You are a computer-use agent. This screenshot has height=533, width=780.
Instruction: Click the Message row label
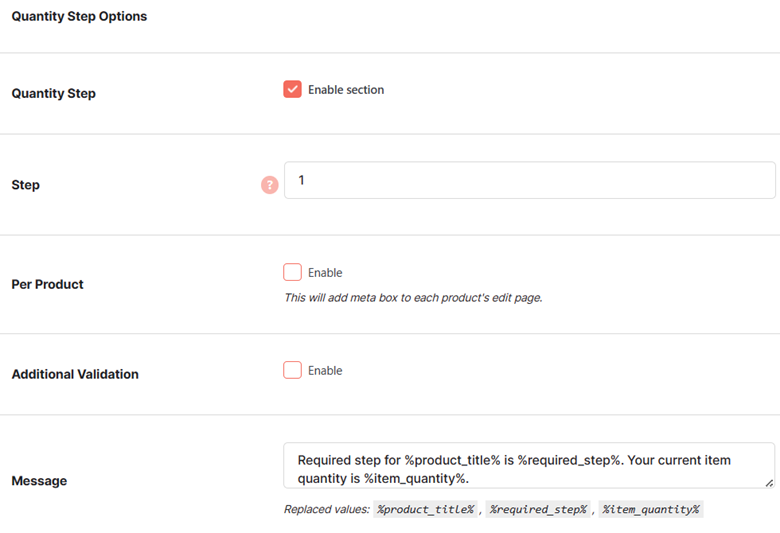pos(39,481)
